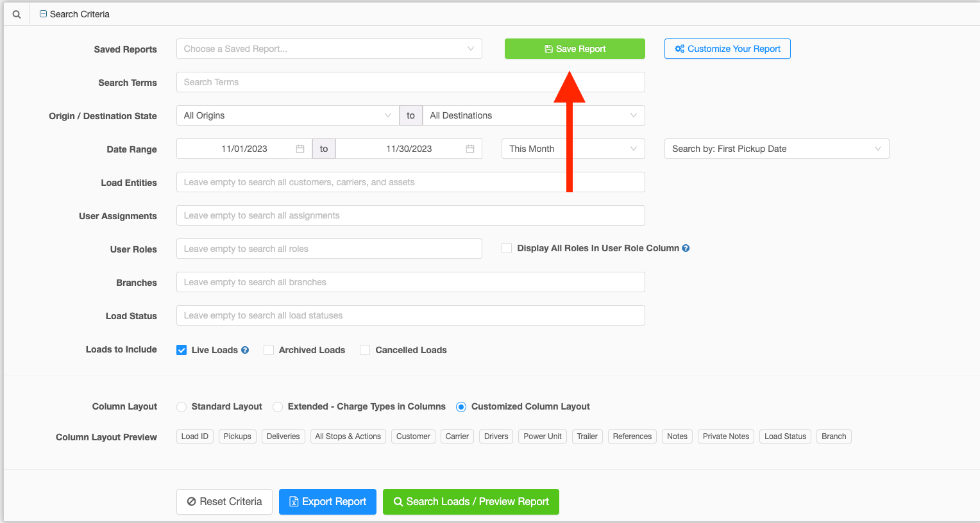Click the start date field 11/01/2023

pos(244,149)
